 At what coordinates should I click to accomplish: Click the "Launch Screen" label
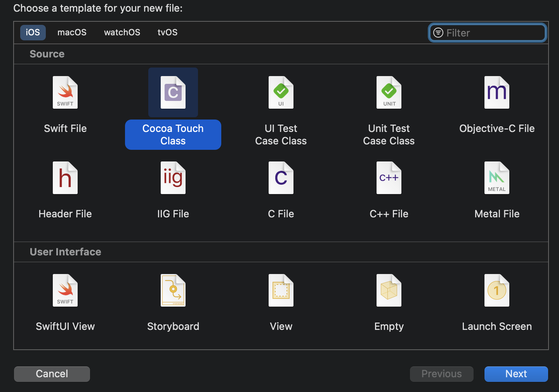pyautogui.click(x=497, y=326)
